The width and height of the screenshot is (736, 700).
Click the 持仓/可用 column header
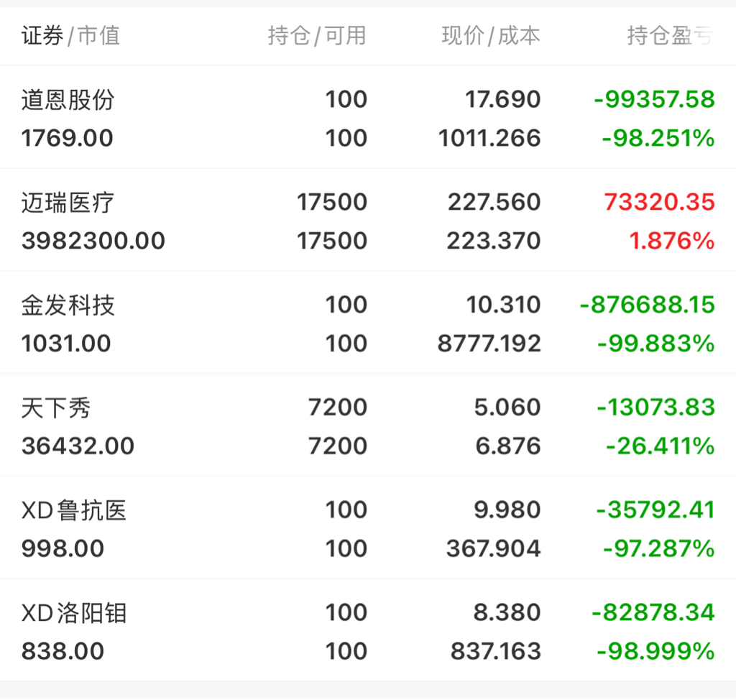point(317,36)
